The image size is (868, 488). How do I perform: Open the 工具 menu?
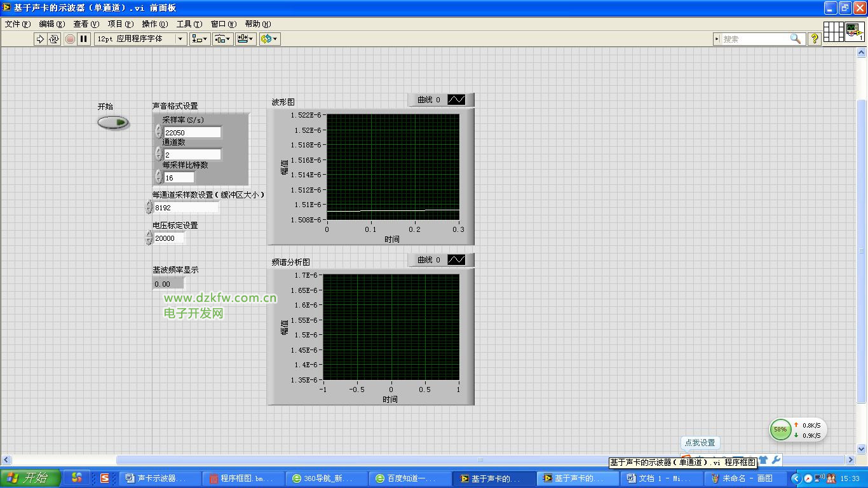coord(189,24)
